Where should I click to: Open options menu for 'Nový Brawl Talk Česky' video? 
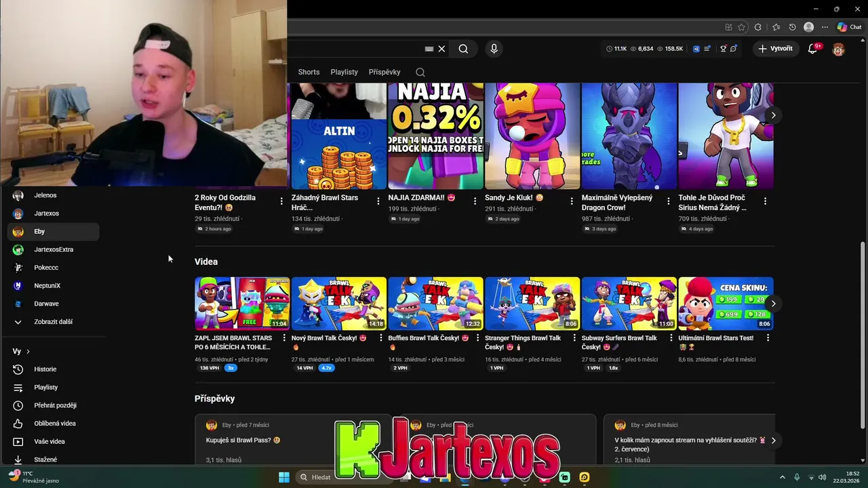click(x=381, y=338)
